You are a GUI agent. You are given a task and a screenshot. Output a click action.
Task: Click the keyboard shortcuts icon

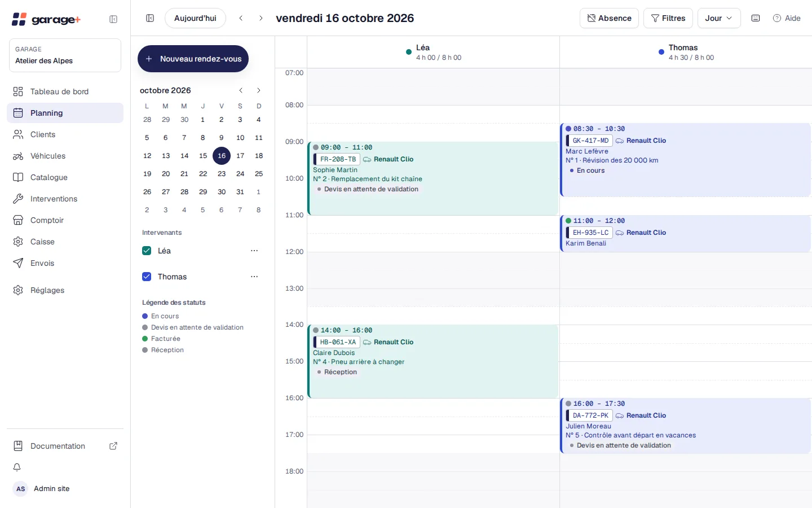[x=756, y=18]
